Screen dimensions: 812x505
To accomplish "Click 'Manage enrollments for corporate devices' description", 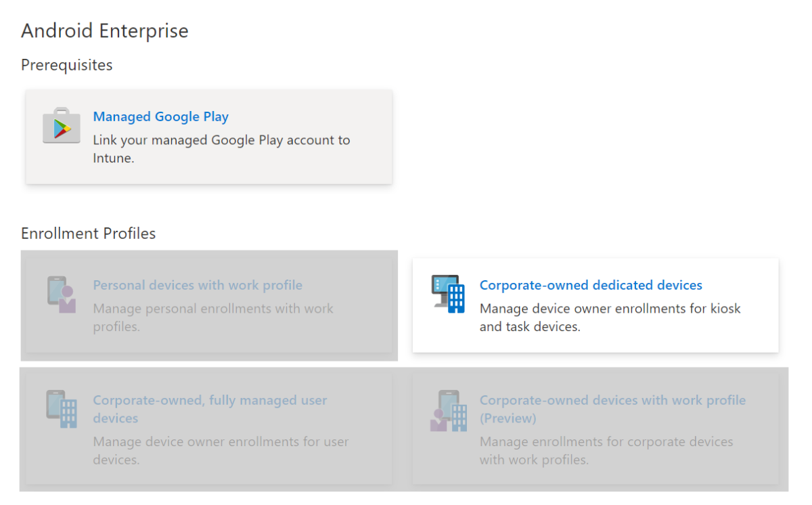I will click(x=606, y=450).
